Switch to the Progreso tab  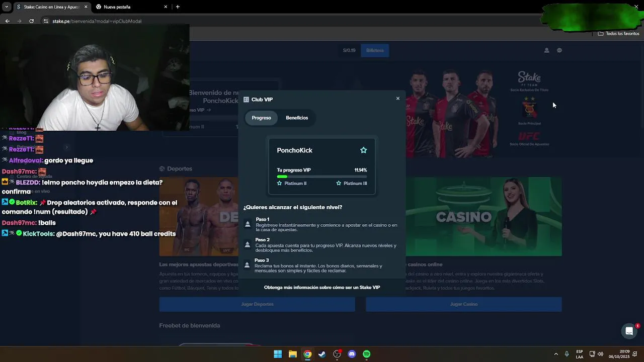pos(261,118)
